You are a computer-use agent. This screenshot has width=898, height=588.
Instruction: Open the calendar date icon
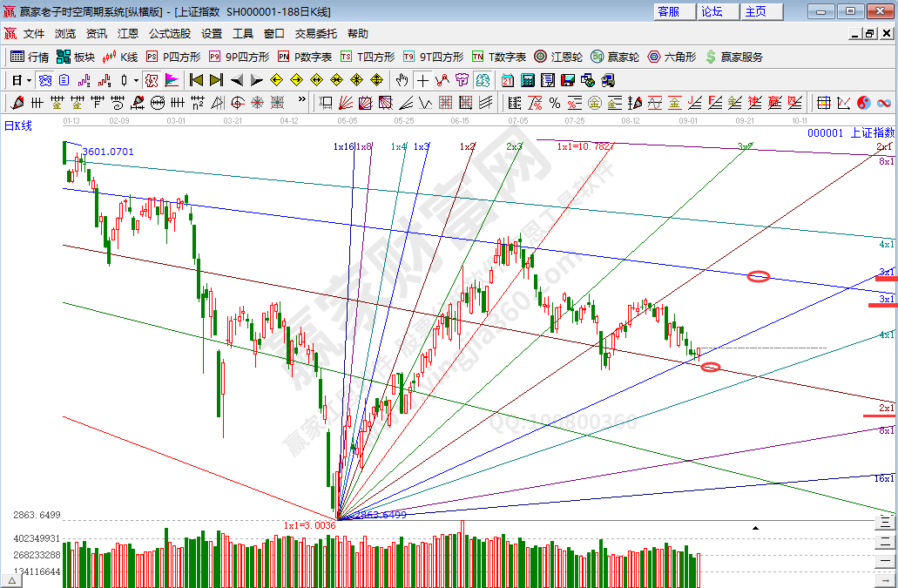[508, 80]
